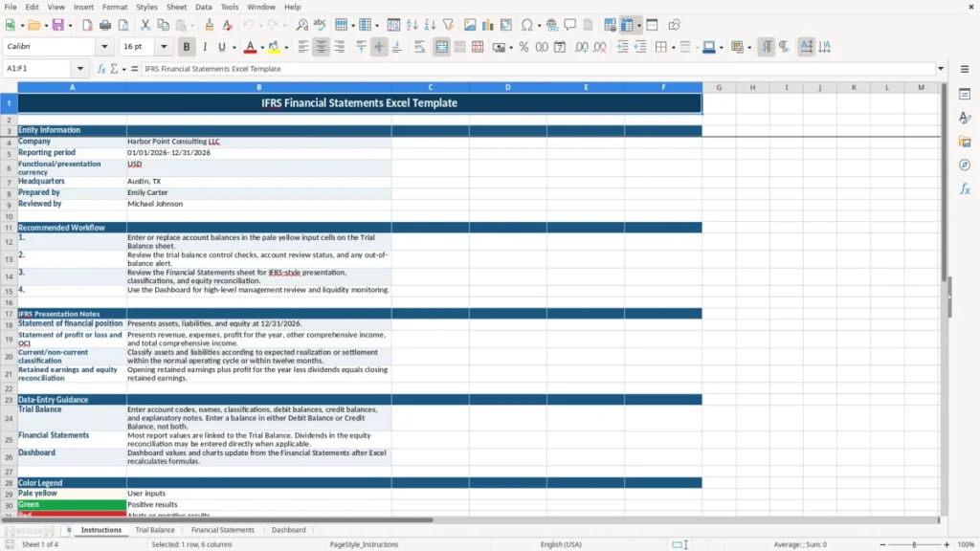This screenshot has height=551, width=980.
Task: Click the zoom slider in status bar
Action: pos(914,544)
